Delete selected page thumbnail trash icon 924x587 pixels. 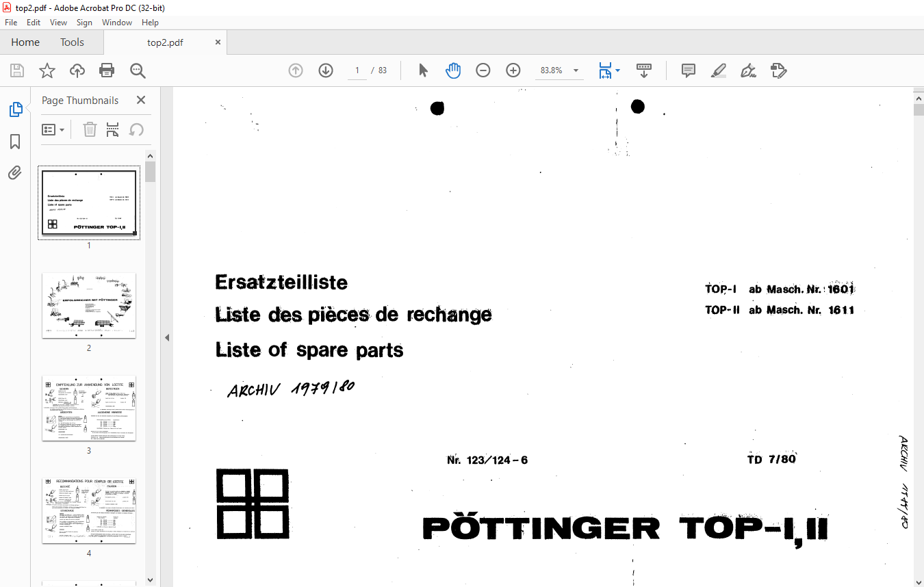point(90,129)
